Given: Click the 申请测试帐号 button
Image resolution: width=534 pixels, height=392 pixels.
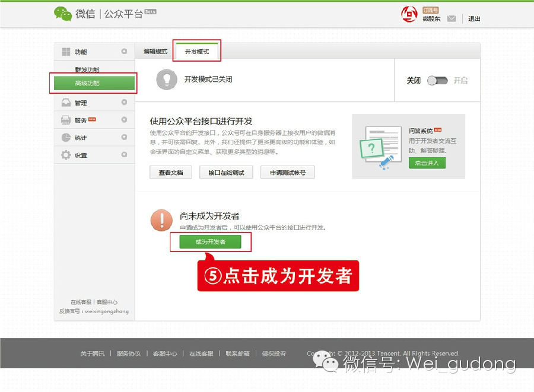Looking at the screenshot, I should point(287,173).
